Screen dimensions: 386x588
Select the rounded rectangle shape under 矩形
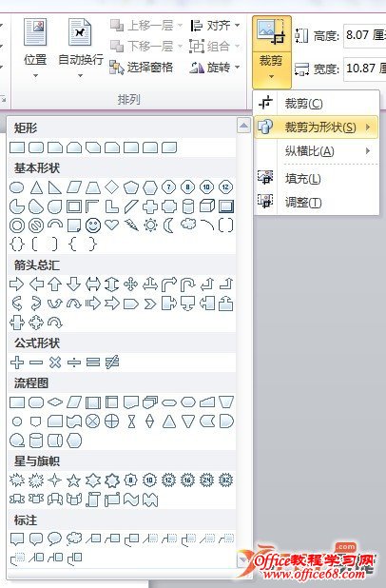click(36, 147)
